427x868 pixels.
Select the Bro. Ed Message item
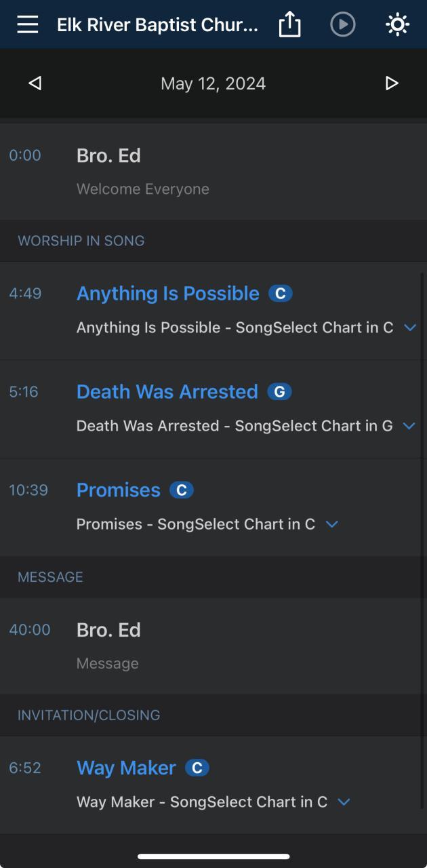tap(108, 630)
